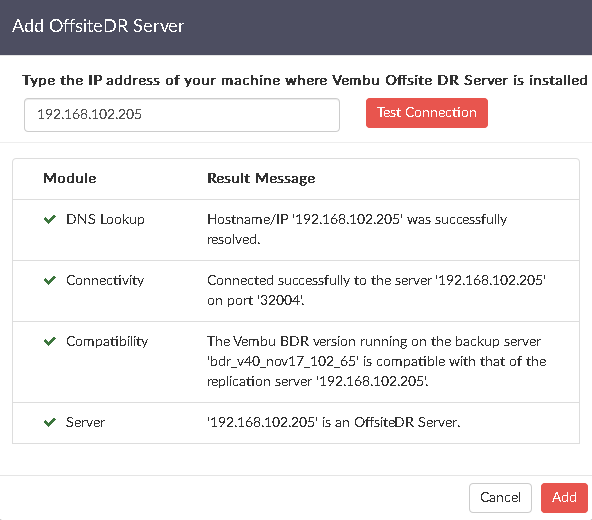Click the Server row green checkmark icon
The image size is (592, 520).
(x=50, y=422)
